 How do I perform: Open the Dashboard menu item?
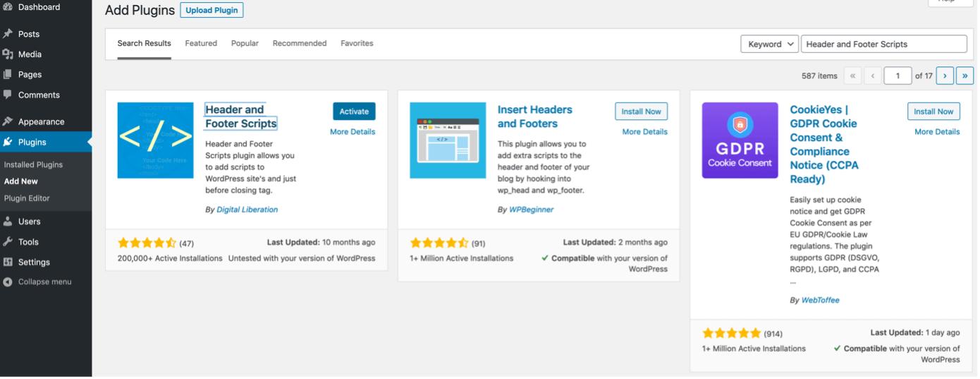coord(46,7)
